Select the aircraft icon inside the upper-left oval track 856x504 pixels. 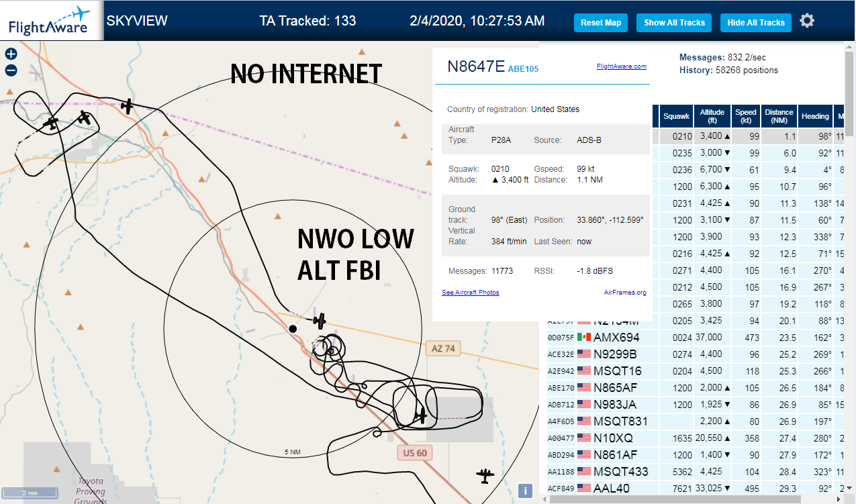pyautogui.click(x=84, y=117)
